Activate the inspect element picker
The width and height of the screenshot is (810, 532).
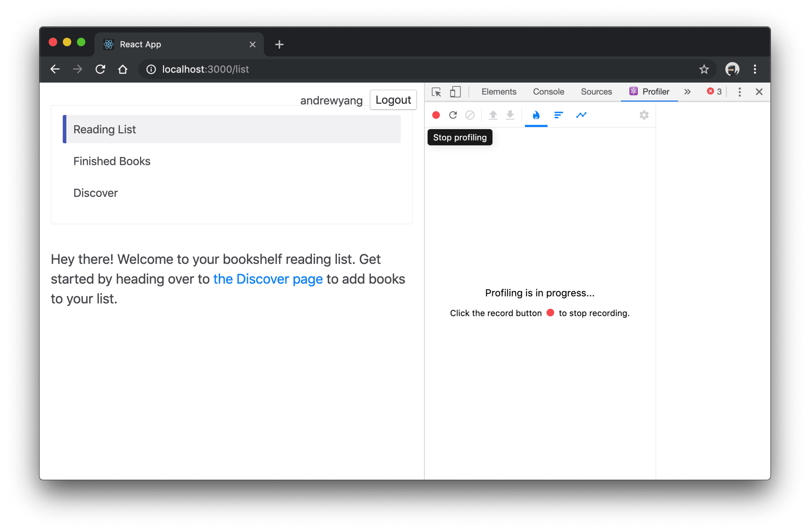(x=436, y=92)
